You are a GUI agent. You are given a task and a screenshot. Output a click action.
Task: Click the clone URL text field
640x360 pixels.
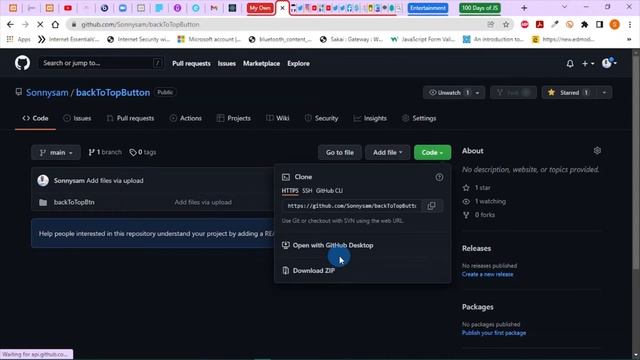[351, 206]
